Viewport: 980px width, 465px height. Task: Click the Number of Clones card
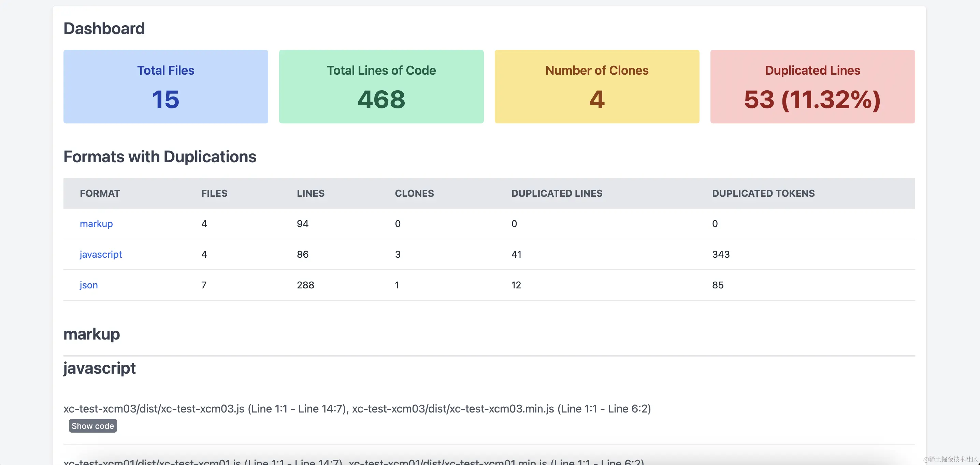click(596, 87)
